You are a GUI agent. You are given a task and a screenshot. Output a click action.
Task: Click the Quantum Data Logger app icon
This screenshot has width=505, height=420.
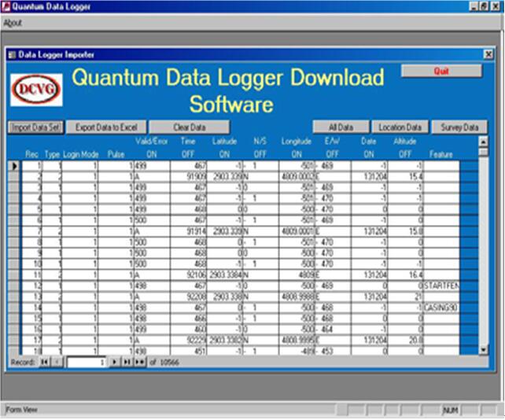6,6
